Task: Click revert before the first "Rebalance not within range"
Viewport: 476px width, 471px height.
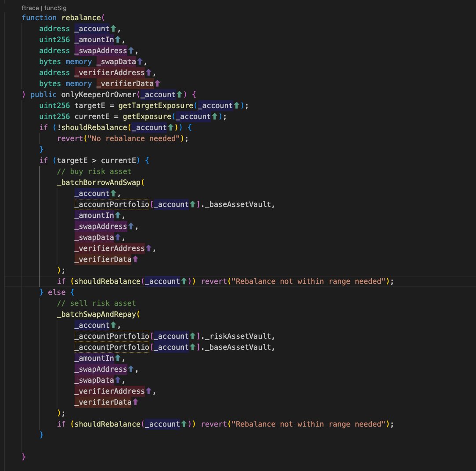Action: [x=214, y=281]
